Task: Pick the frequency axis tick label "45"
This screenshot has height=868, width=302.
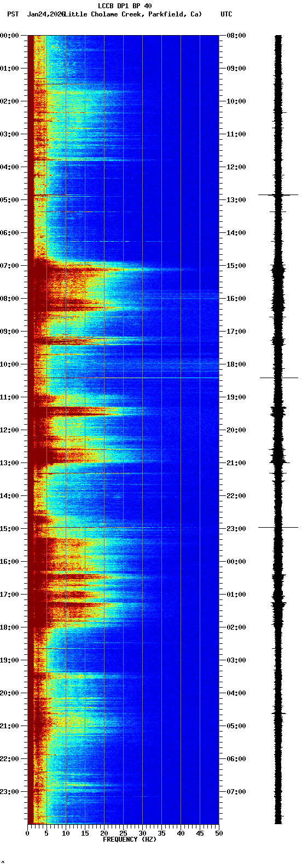Action: [x=200, y=833]
